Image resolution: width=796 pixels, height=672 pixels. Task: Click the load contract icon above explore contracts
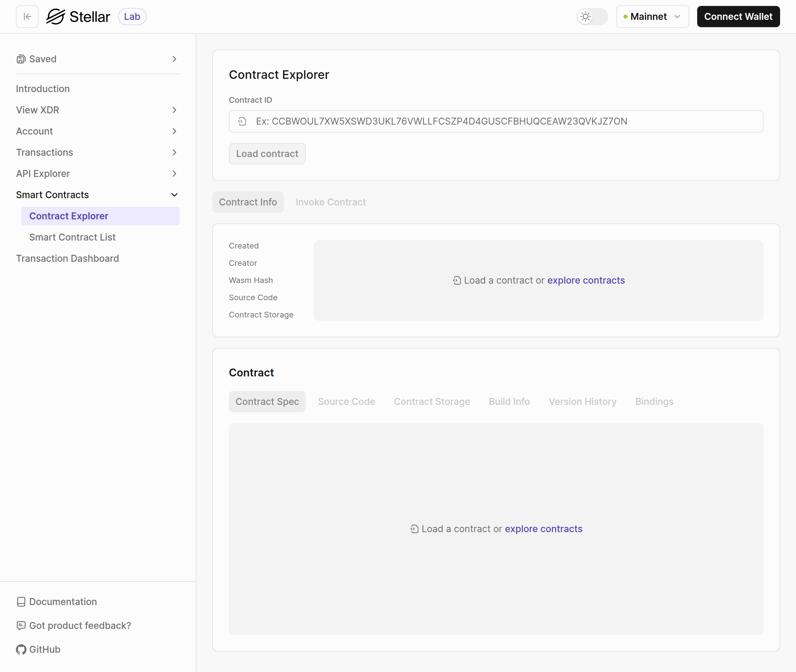[456, 280]
